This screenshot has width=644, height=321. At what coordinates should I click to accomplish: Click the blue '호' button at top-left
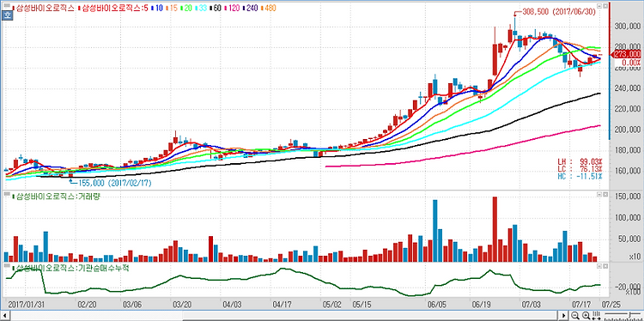pyautogui.click(x=7, y=16)
